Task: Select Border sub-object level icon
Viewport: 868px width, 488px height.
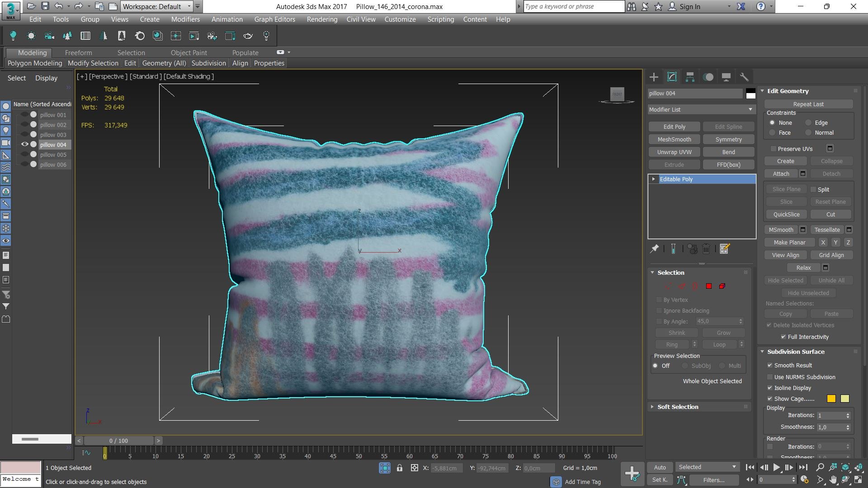Action: (695, 286)
